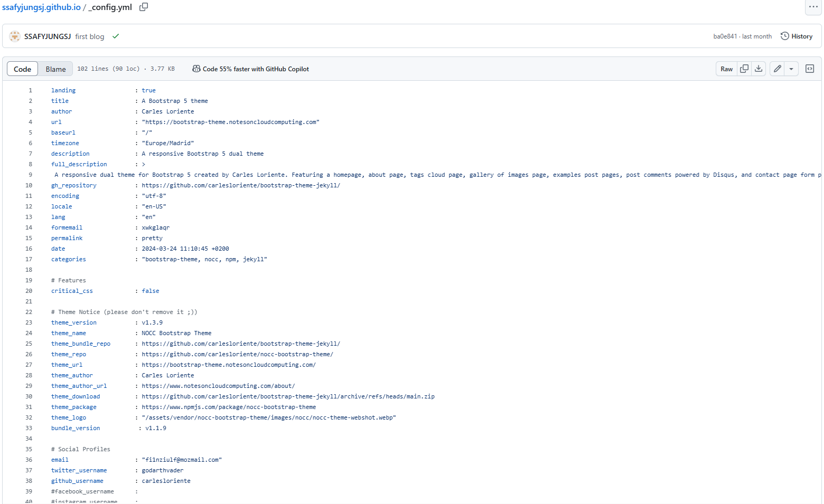Click 'Code 55% faster with GitHub Copilot'

(256, 69)
